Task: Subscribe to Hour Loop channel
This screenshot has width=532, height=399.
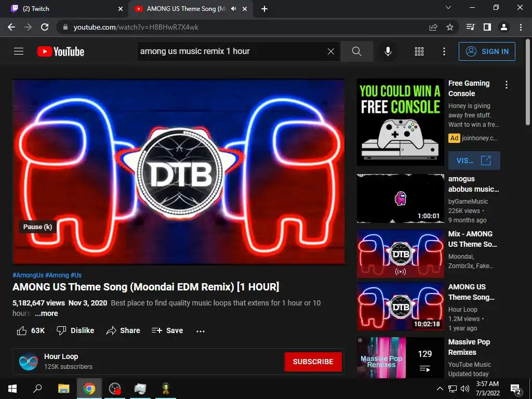Action: 313,362
